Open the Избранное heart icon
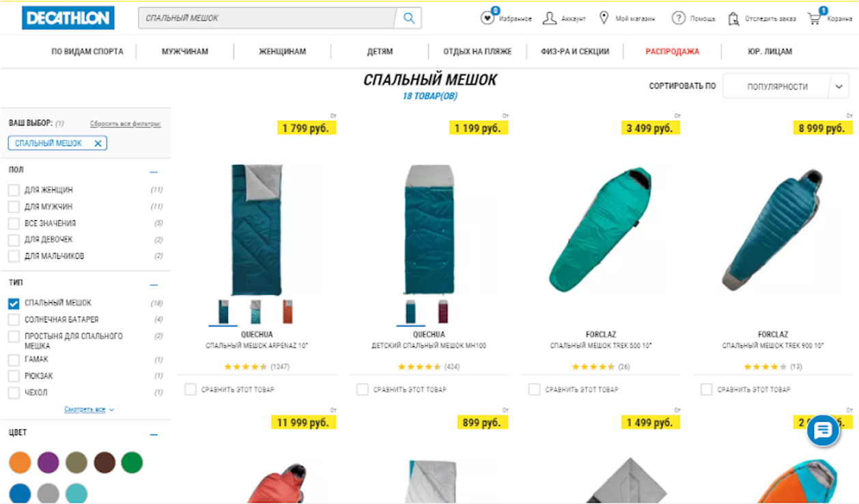Viewport: 859px width, 504px height. [487, 18]
